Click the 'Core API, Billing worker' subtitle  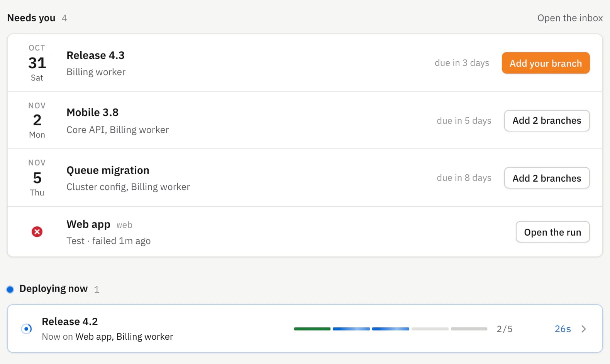pos(118,130)
